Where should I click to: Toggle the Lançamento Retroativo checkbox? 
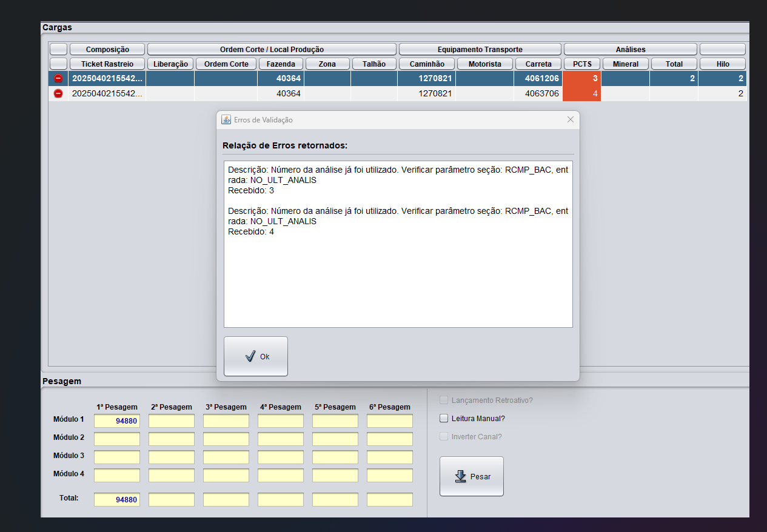pos(444,400)
